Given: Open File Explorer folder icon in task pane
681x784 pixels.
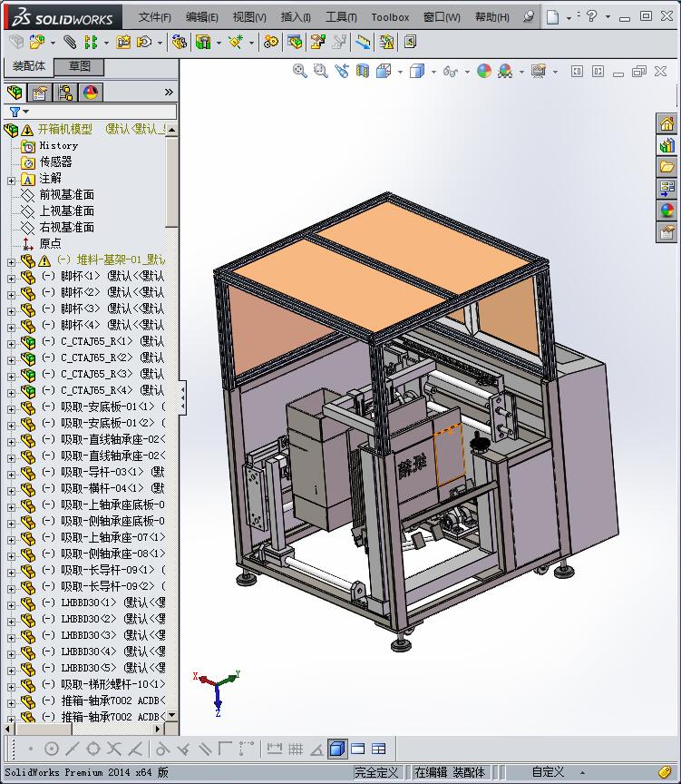Looking at the screenshot, I should click(667, 167).
